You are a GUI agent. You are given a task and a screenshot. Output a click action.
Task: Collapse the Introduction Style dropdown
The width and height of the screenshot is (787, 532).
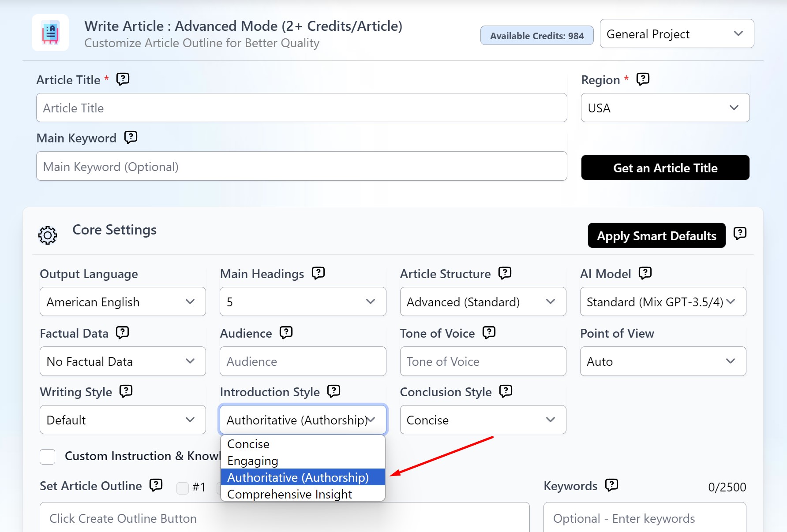(303, 420)
